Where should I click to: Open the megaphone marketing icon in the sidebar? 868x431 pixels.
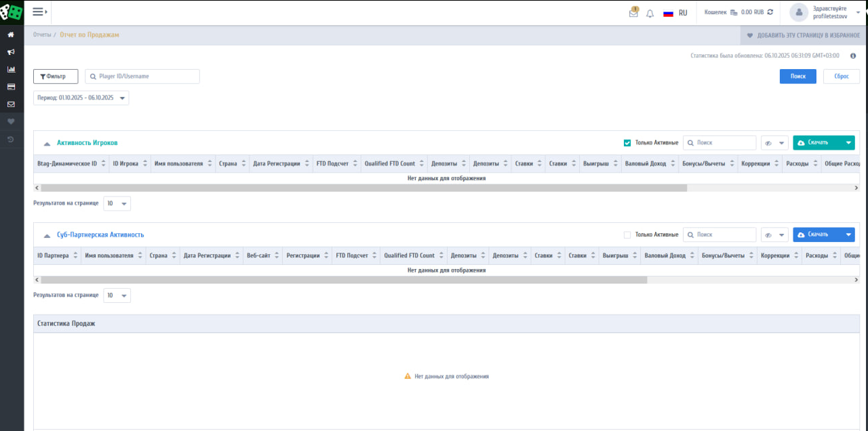(11, 52)
